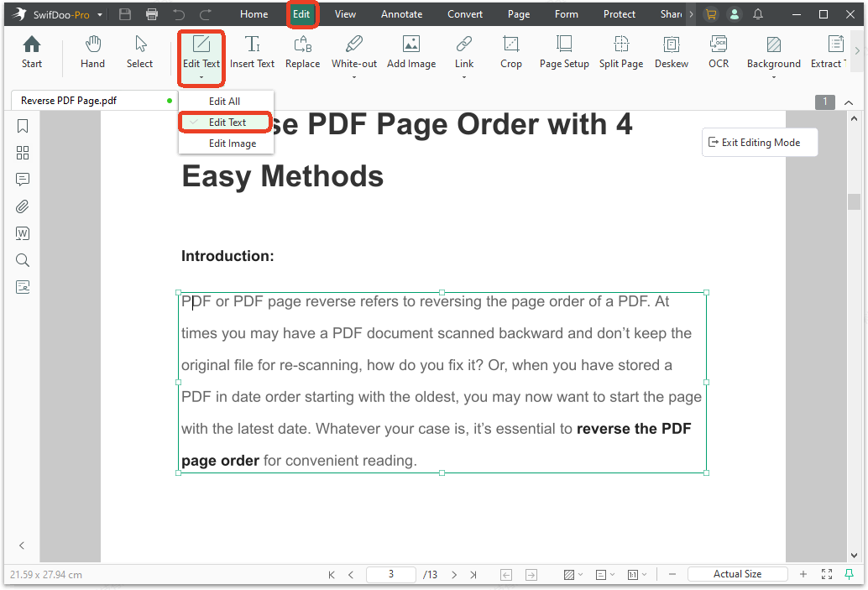Viewport: 868px width, 590px height.
Task: Open the Protect tab
Action: pos(619,14)
